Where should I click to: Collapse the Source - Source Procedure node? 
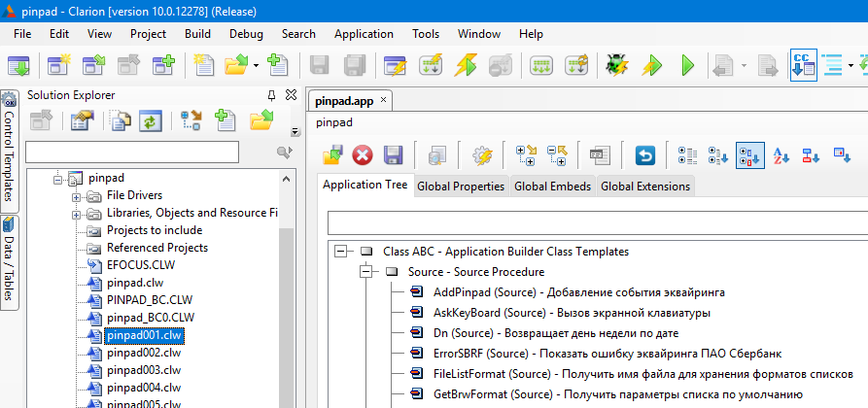(365, 272)
